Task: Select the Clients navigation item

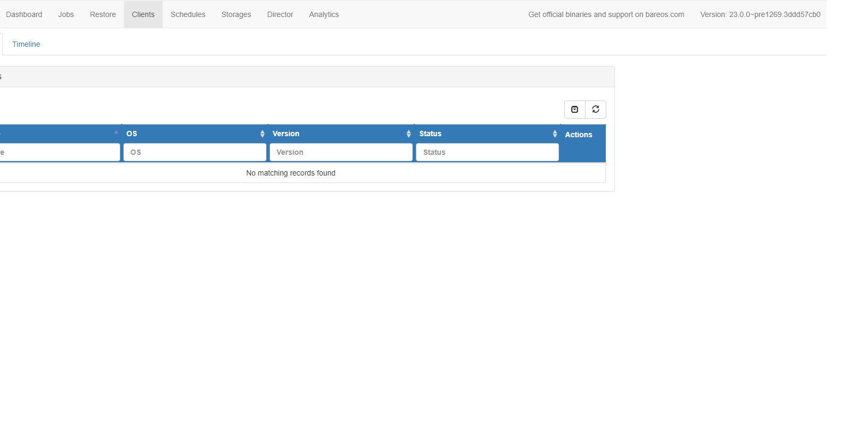Action: pos(143,14)
